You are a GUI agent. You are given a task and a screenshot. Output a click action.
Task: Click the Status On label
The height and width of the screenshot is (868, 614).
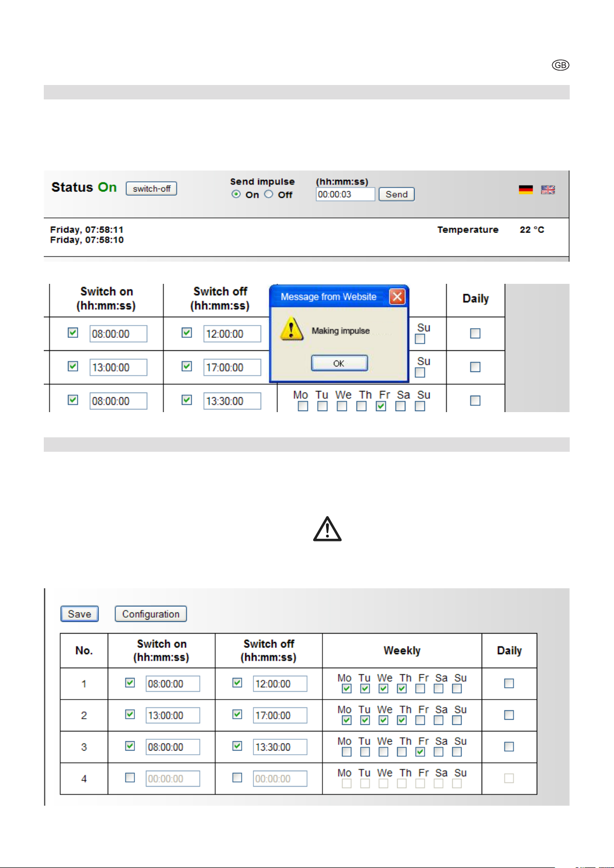84,187
